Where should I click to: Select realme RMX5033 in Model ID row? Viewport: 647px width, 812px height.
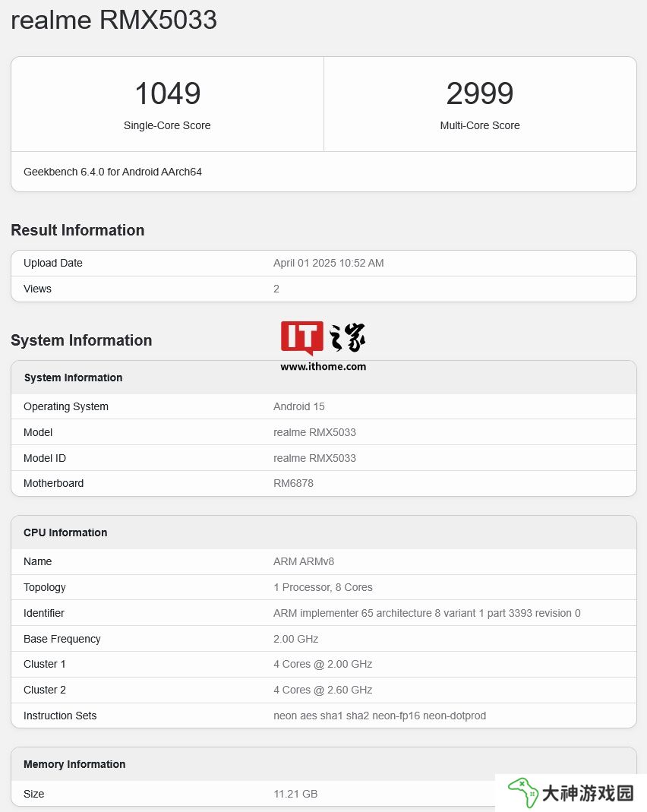click(314, 458)
